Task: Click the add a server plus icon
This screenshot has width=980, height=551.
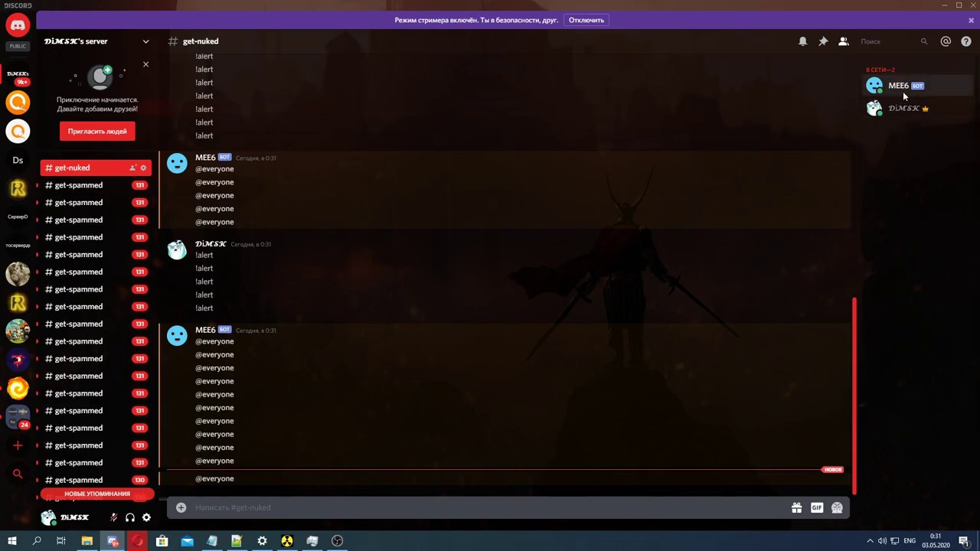Action: pos(18,445)
